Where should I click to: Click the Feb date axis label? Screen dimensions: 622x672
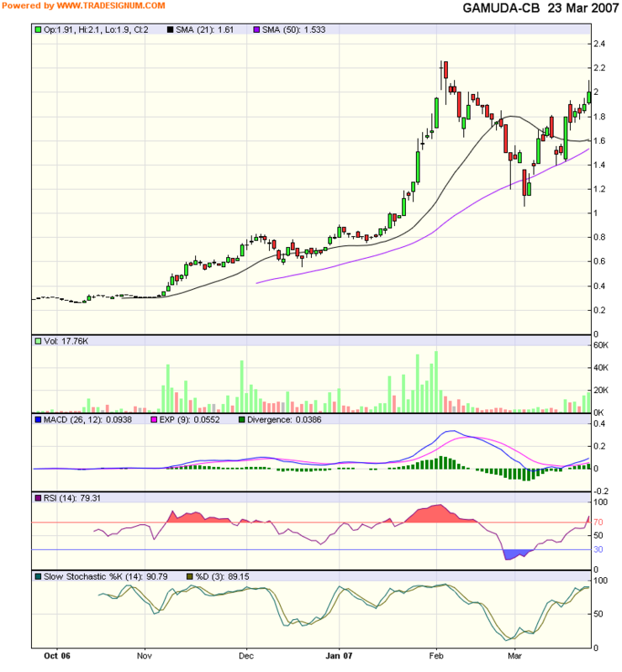[x=436, y=656]
